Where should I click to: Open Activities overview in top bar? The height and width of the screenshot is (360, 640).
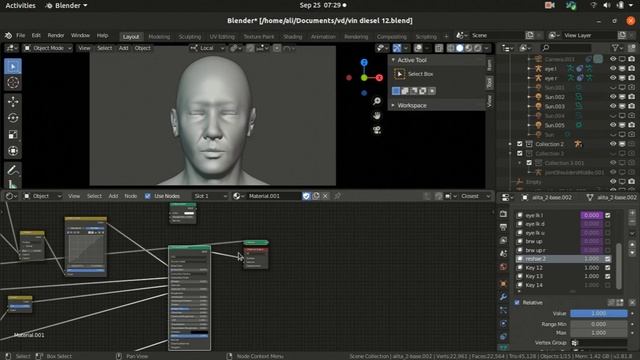pos(20,5)
